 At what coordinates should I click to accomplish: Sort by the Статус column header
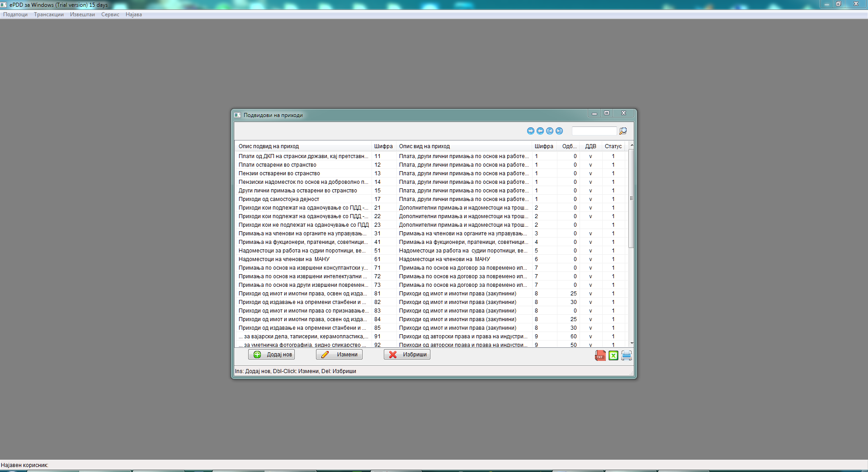[x=613, y=146]
